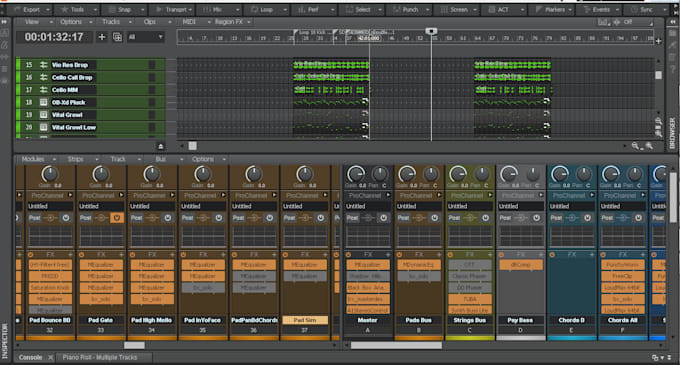Close the Console tab
Image resolution: width=680 pixels, height=365 pixels.
50,357
